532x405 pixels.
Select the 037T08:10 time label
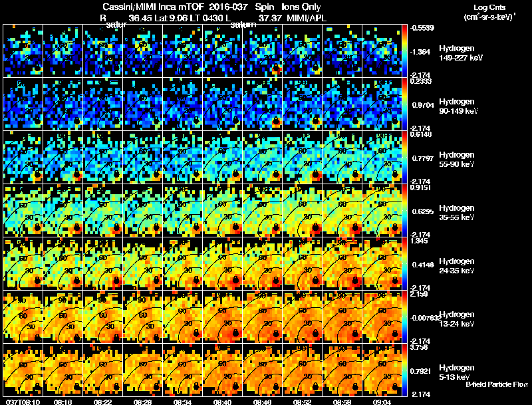pos(23,402)
